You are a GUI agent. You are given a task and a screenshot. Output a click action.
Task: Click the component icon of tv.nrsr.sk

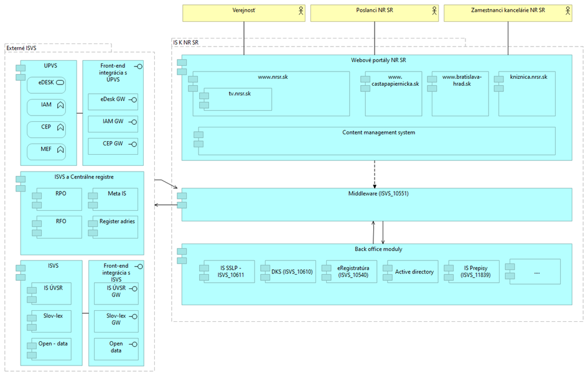click(204, 100)
